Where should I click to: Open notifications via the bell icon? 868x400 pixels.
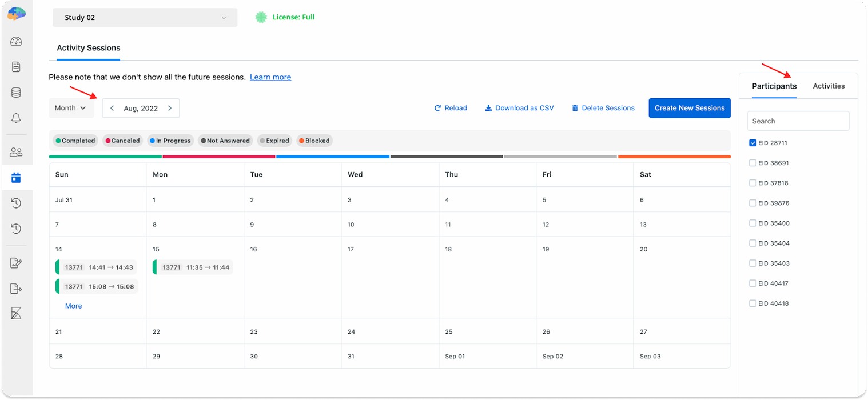pyautogui.click(x=17, y=118)
